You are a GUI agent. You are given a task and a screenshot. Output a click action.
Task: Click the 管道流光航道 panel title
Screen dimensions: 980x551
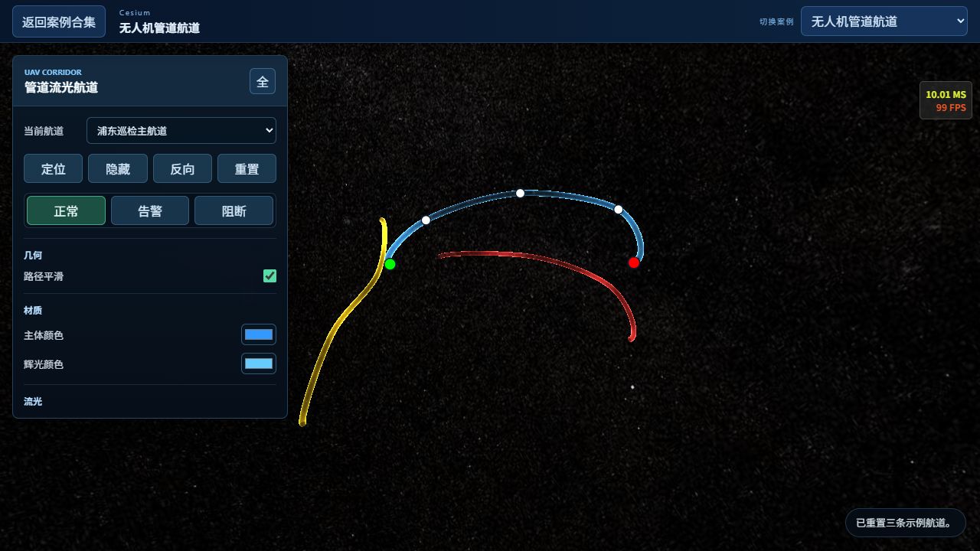click(x=61, y=87)
